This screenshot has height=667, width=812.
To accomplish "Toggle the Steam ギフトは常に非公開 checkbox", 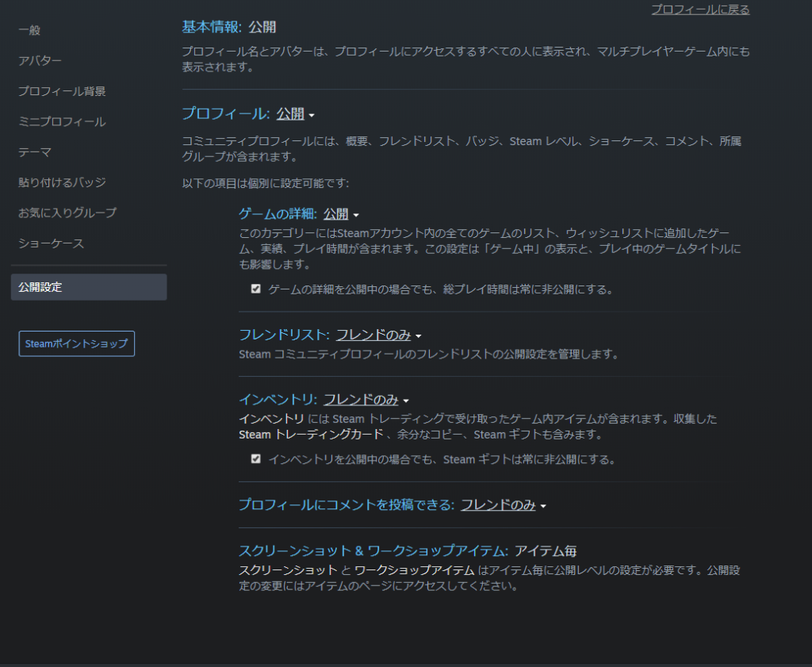I will (x=255, y=459).
